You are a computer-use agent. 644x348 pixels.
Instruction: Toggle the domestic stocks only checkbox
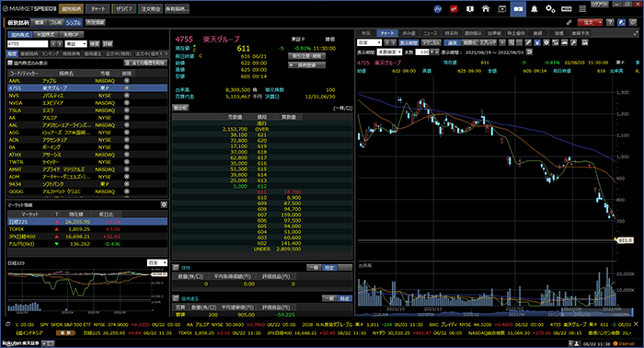[x=10, y=63]
